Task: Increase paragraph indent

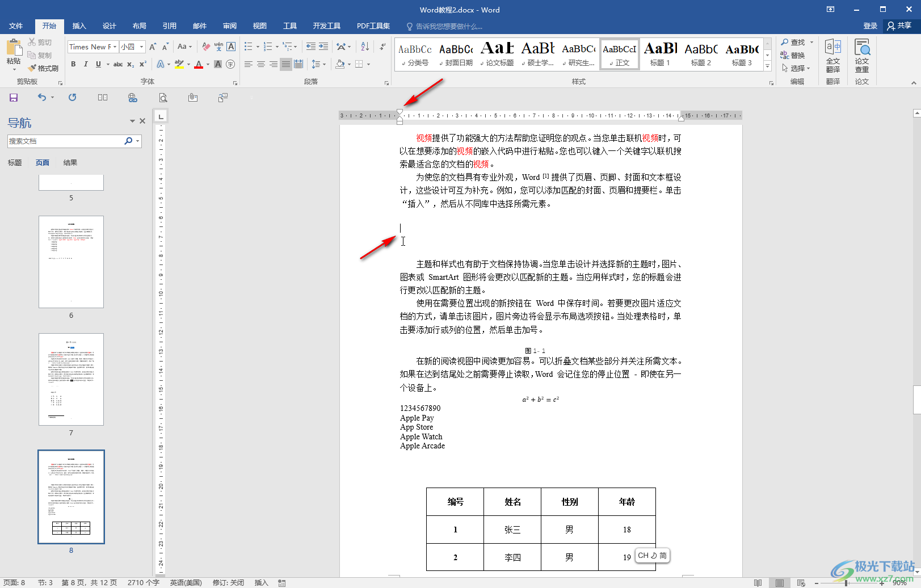Action: click(323, 47)
